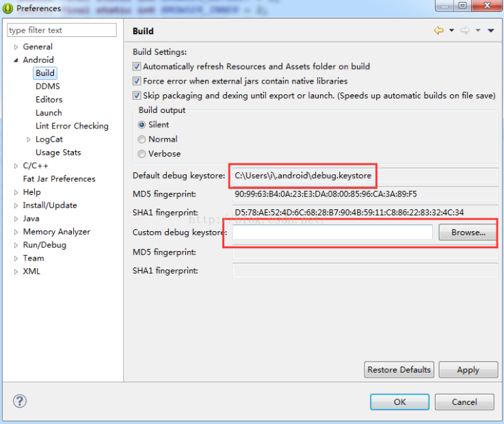
Task: Open the view menu triangle icon
Action: click(x=490, y=31)
